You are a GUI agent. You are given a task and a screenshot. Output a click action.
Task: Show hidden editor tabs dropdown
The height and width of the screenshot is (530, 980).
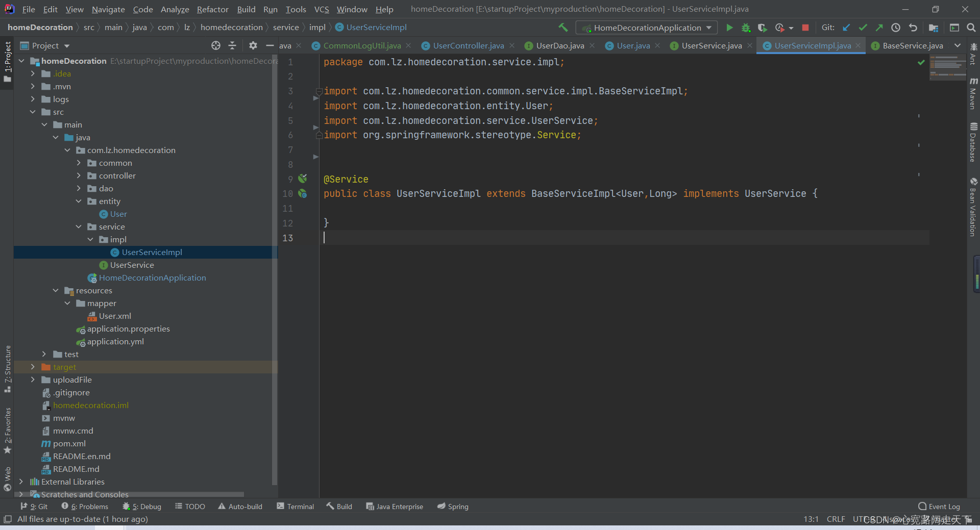(x=958, y=45)
